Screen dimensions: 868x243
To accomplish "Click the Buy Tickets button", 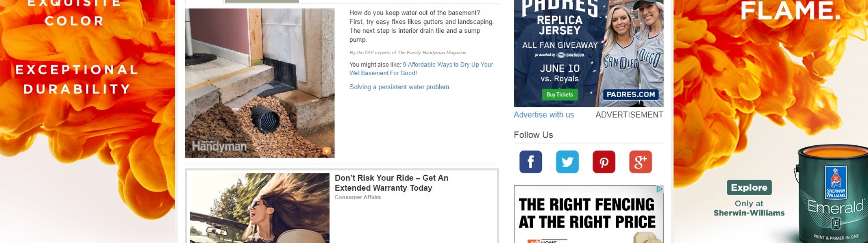I will [560, 94].
